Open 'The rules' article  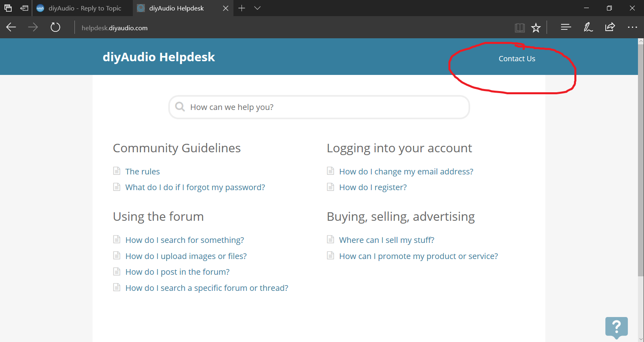click(142, 172)
